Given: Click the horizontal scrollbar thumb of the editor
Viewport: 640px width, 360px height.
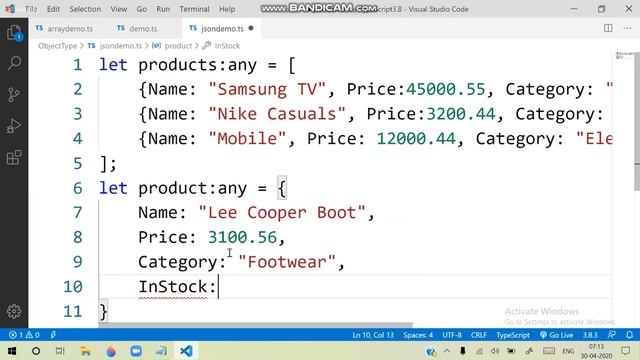Looking at the screenshot, I should pyautogui.click(x=256, y=325).
